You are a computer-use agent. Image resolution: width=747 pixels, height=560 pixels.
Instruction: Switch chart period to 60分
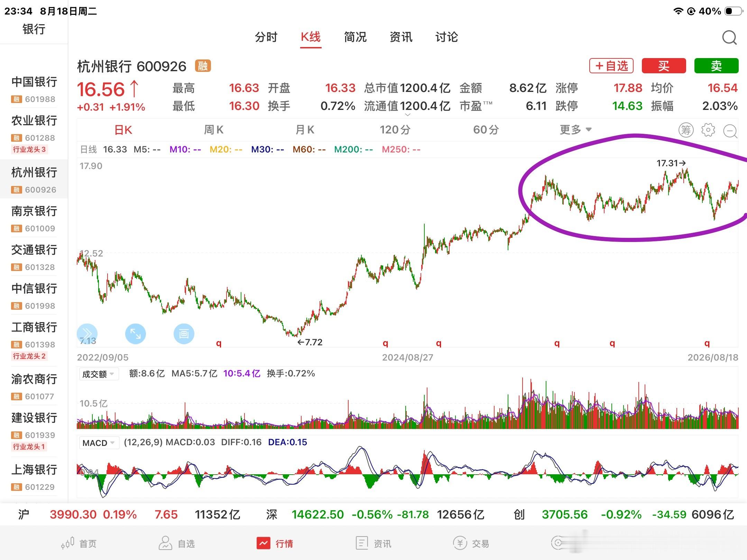coord(486,130)
